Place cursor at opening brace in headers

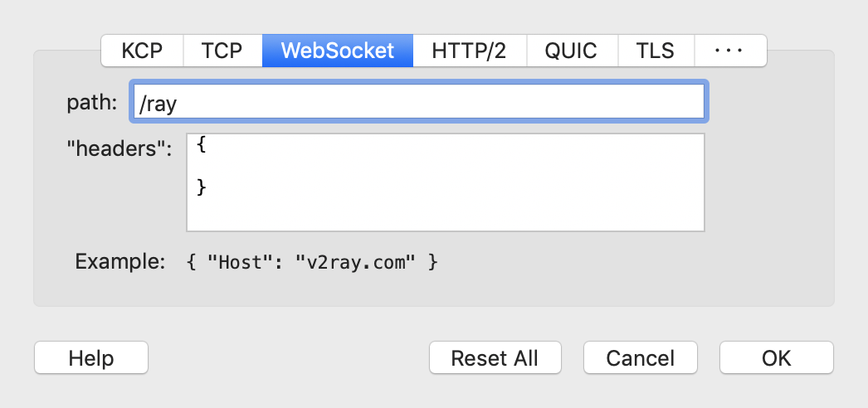pyautogui.click(x=202, y=145)
